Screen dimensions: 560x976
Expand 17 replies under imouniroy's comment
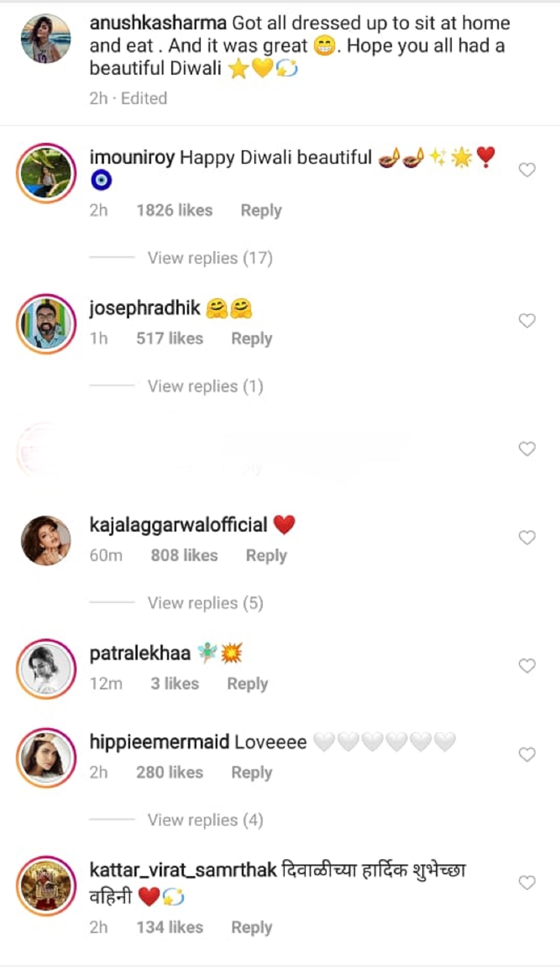210,258
